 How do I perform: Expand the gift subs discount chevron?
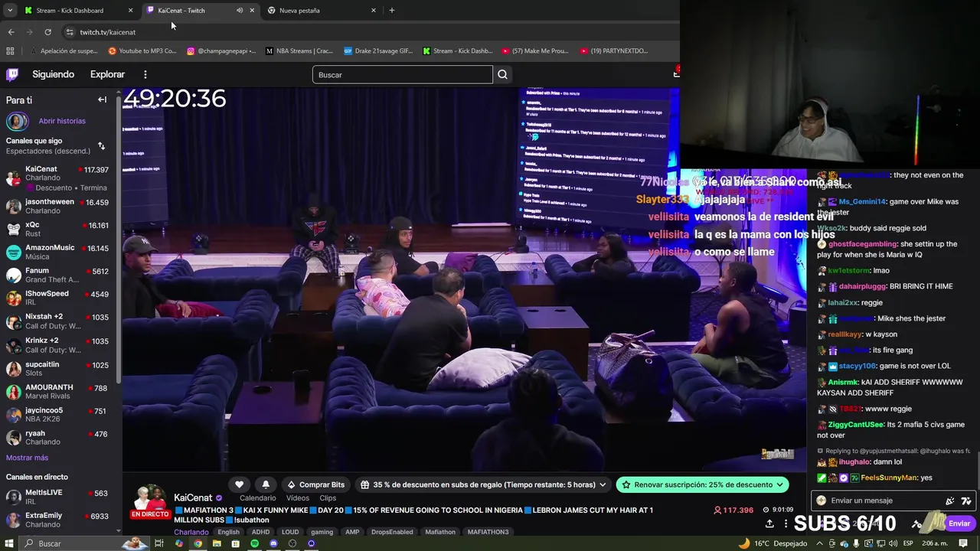[603, 485]
